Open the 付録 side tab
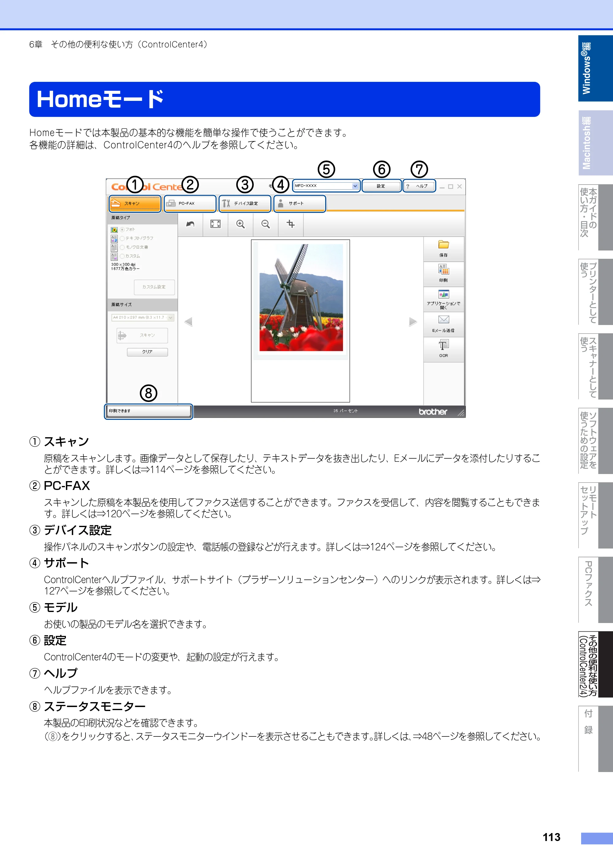613x868 pixels. pos(595,739)
